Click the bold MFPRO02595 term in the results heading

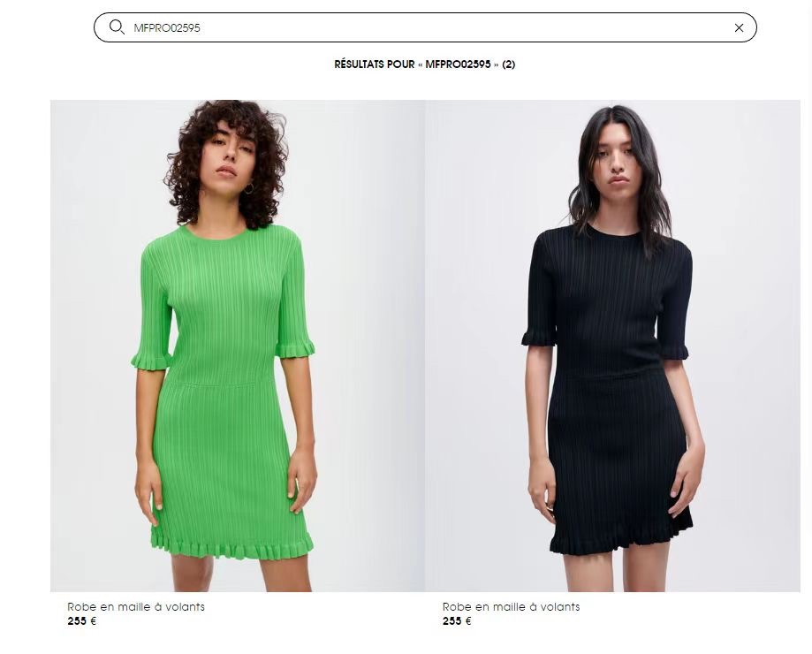pyautogui.click(x=458, y=65)
